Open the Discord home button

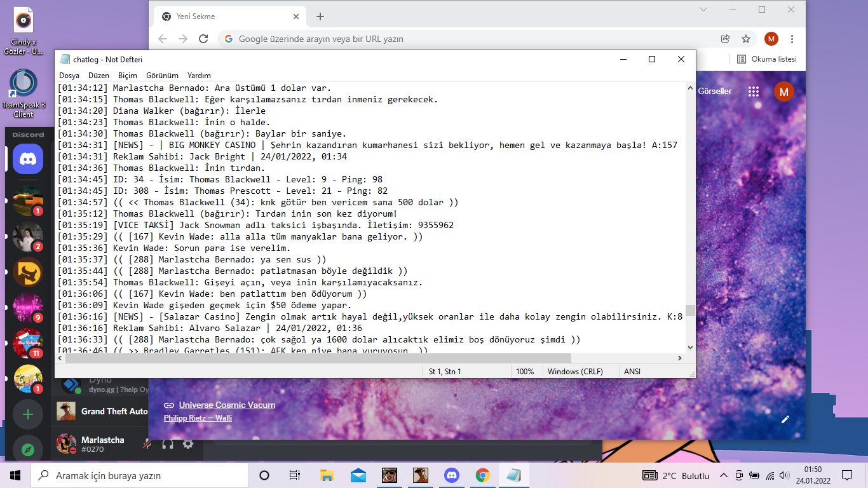[x=28, y=159]
